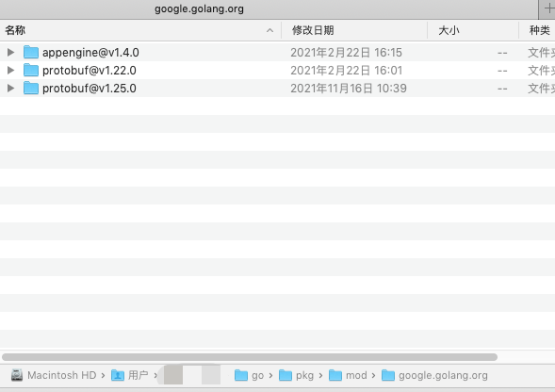Click the Macintosh HD disk icon in path bar
The height and width of the screenshot is (392, 555).
pos(17,375)
